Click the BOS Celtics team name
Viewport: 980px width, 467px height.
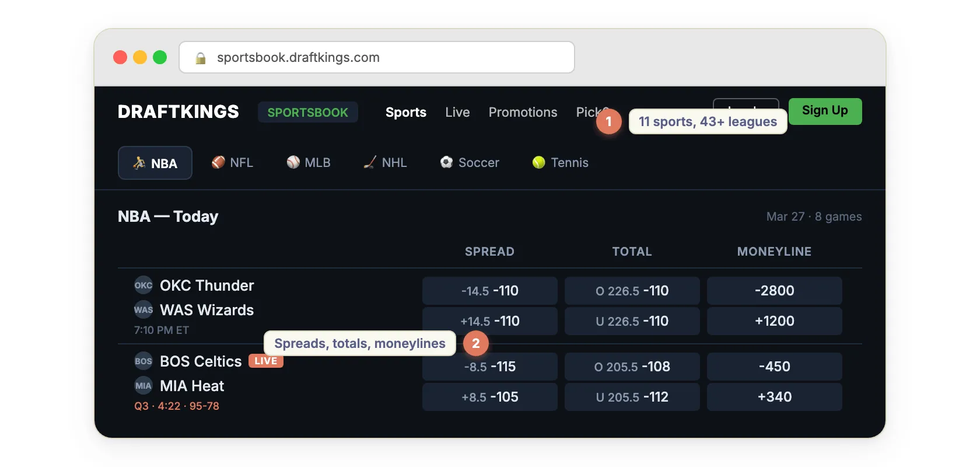pos(201,361)
